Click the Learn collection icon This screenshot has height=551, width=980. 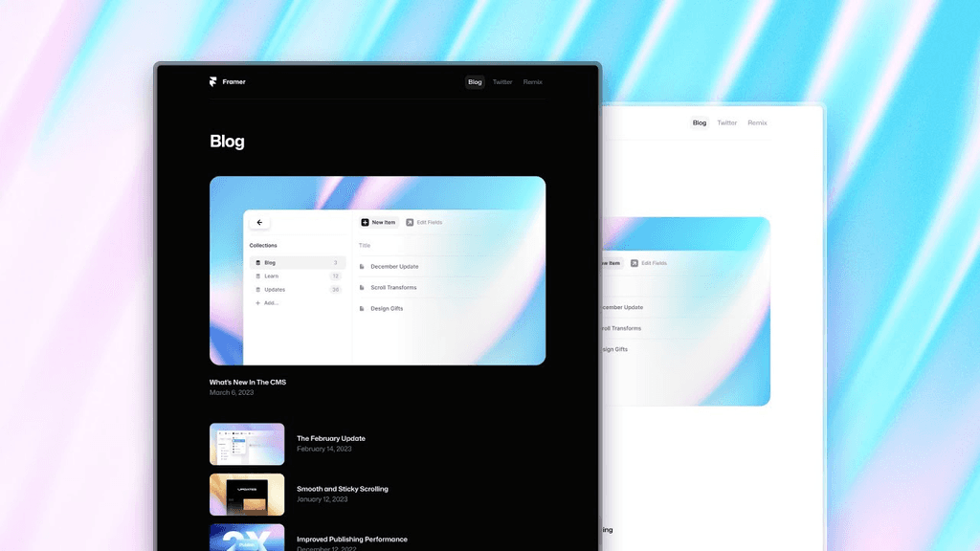click(x=259, y=275)
